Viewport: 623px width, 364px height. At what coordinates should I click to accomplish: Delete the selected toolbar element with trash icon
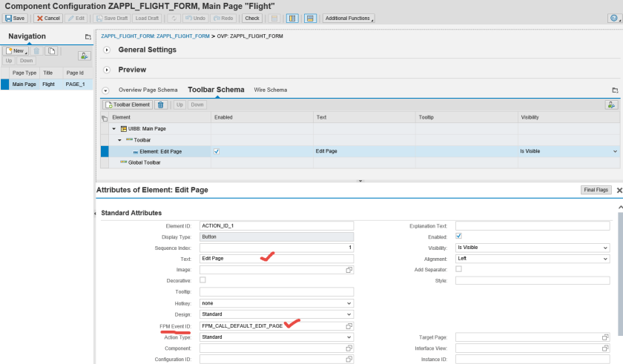click(x=161, y=105)
